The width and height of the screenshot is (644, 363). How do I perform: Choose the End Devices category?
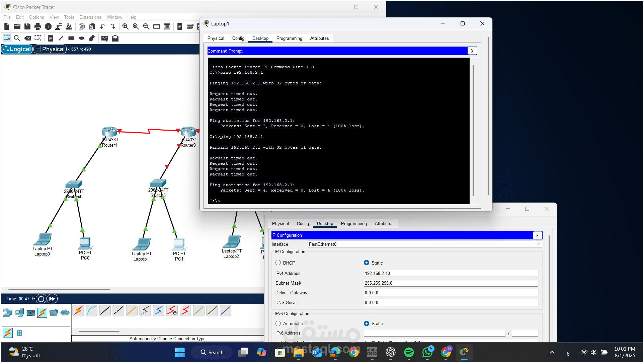pos(19,313)
